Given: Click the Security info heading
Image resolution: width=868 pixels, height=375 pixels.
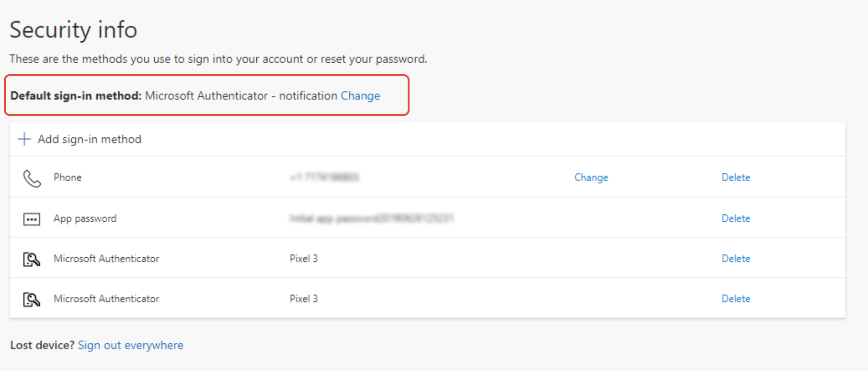Looking at the screenshot, I should click(x=73, y=30).
